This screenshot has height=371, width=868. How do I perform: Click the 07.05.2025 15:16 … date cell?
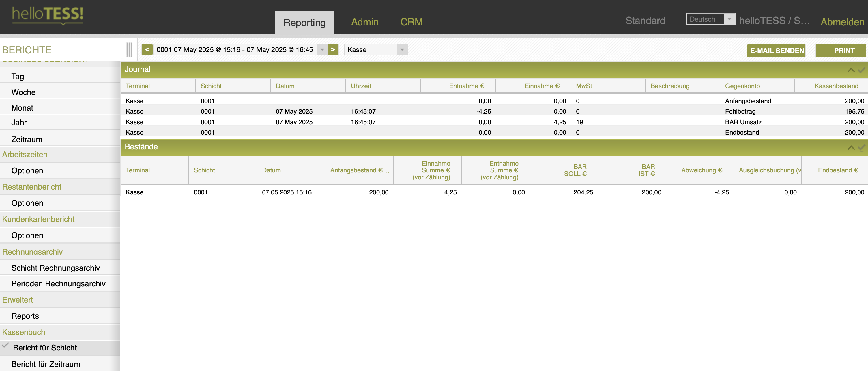(x=291, y=192)
